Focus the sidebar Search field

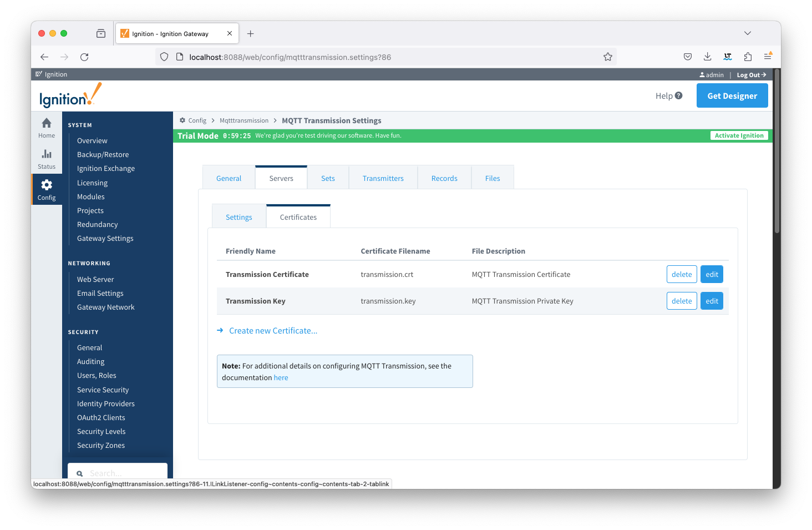point(118,471)
